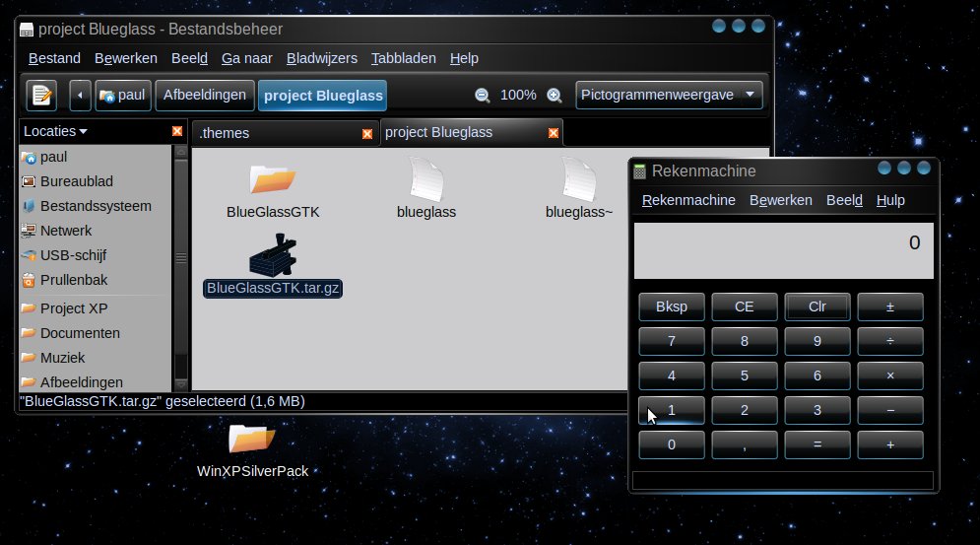Go to Afbeeldingen path button
This screenshot has height=545, width=980.
[x=205, y=96]
